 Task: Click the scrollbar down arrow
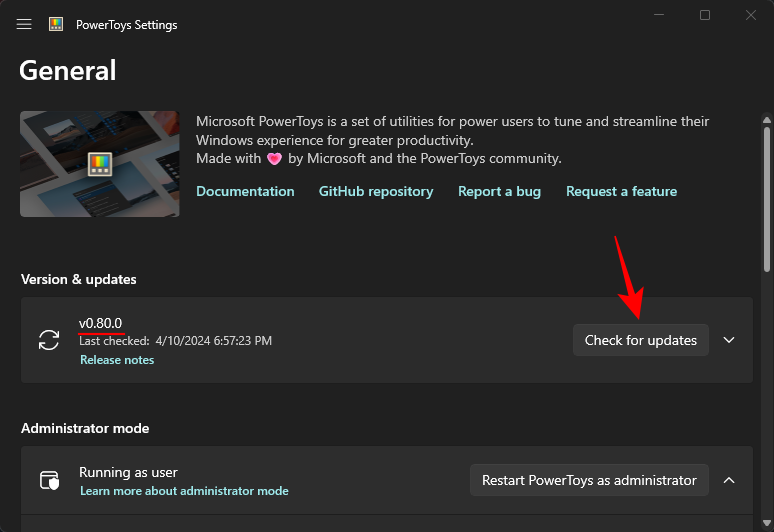click(x=767, y=523)
